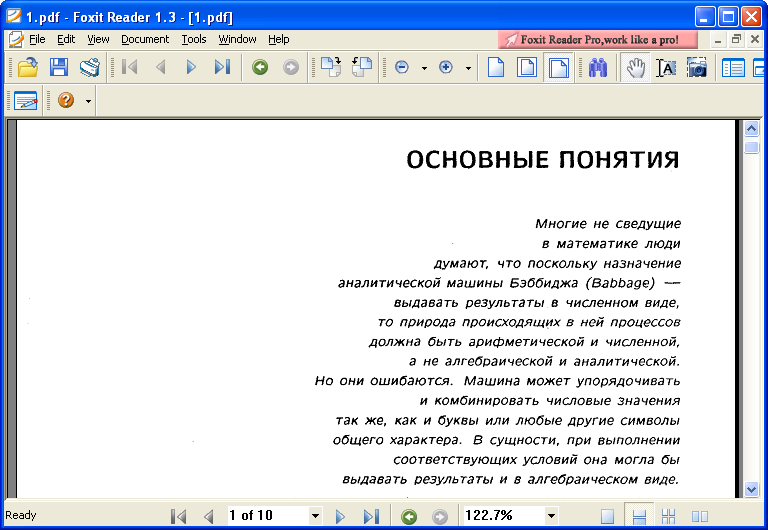Zoom out with minus magnifier

click(x=402, y=67)
